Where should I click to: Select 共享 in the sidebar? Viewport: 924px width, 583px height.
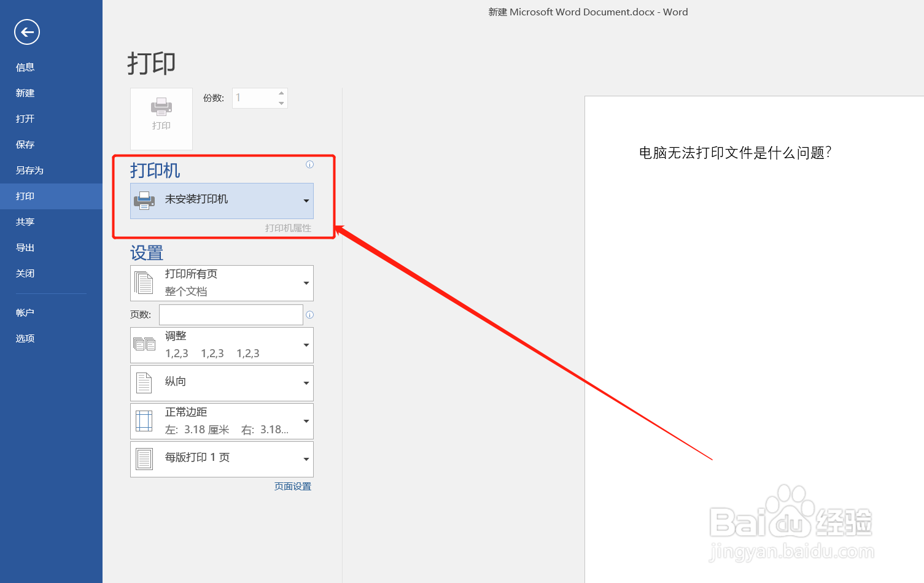(x=51, y=222)
